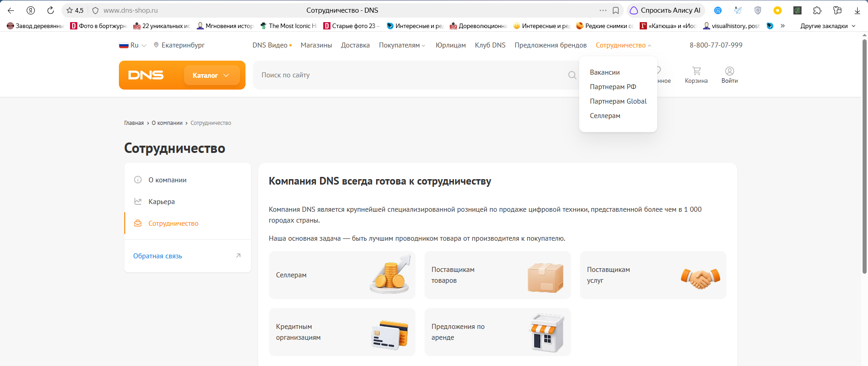868x366 pixels.
Task: Click the paper-plane Telegram extension icon
Action: [x=738, y=10]
